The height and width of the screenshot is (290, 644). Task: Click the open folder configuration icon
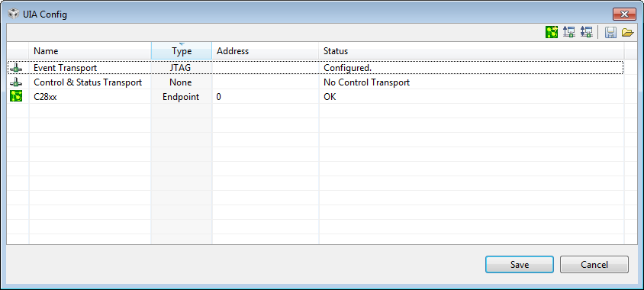[x=627, y=33]
